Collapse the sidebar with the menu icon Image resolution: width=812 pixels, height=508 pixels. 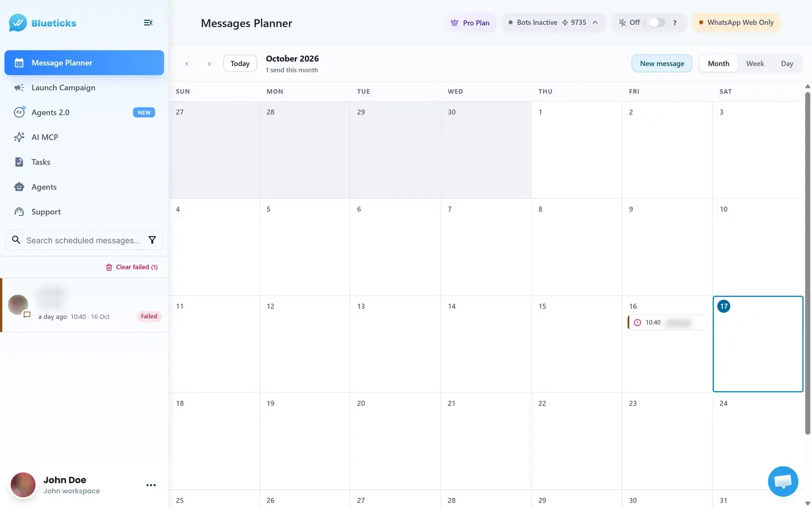[x=148, y=22]
